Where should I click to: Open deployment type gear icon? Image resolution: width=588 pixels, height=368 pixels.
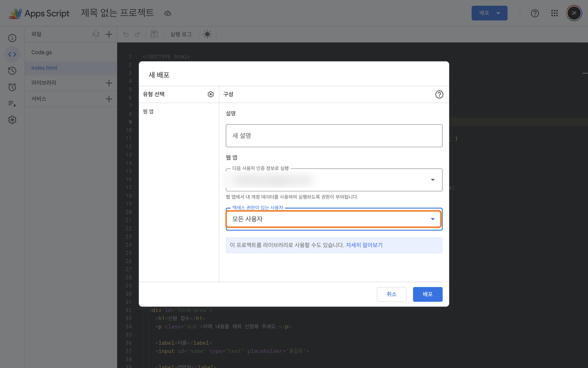coord(211,94)
